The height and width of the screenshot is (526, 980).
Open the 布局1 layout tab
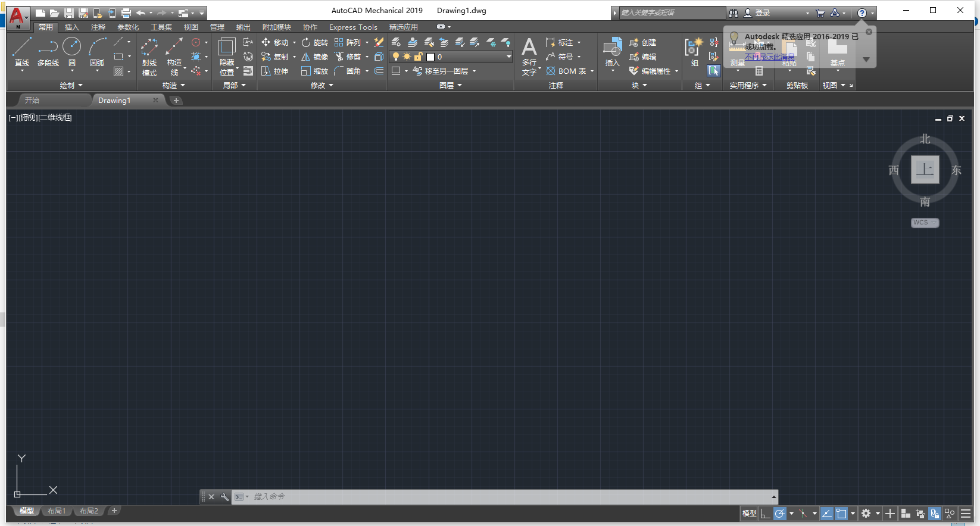[x=57, y=511]
